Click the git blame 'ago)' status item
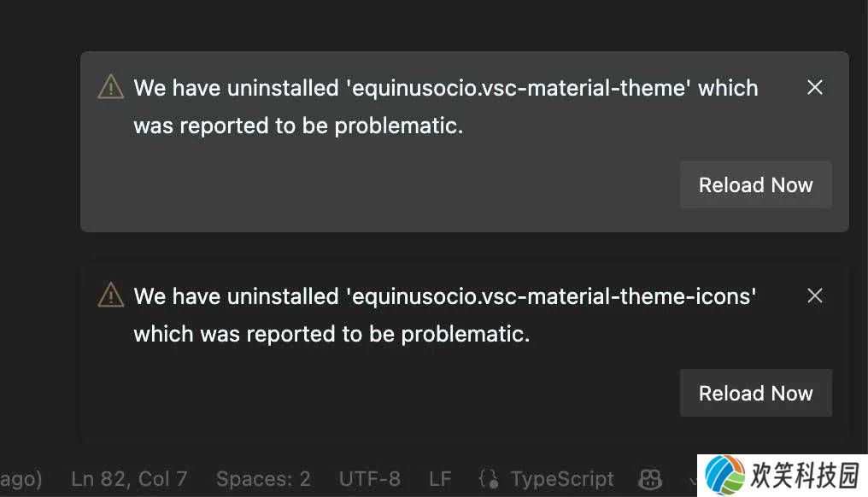 pos(21,479)
